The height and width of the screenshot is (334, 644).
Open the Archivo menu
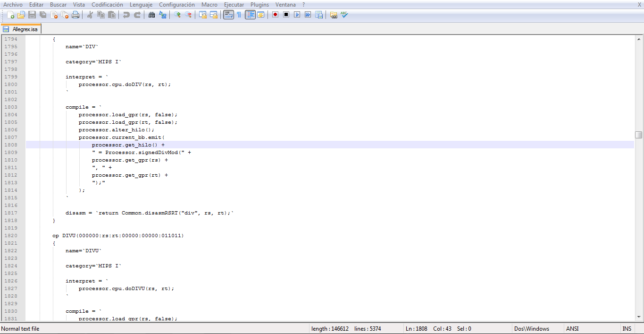coord(13,5)
